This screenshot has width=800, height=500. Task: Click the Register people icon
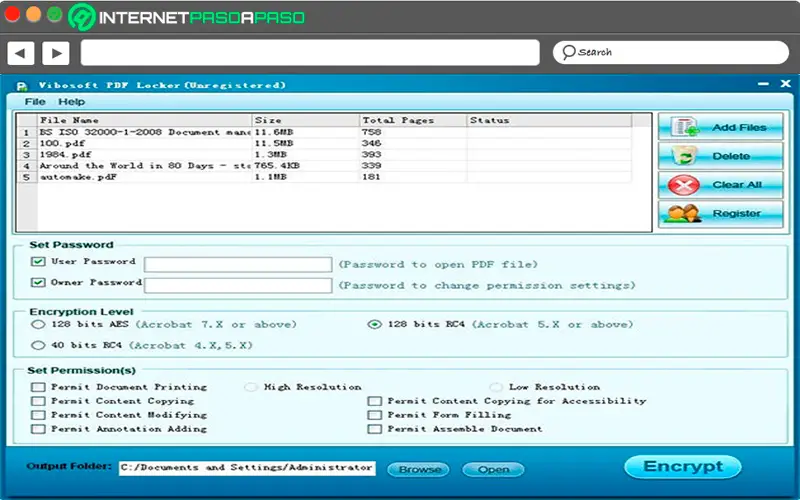point(684,213)
